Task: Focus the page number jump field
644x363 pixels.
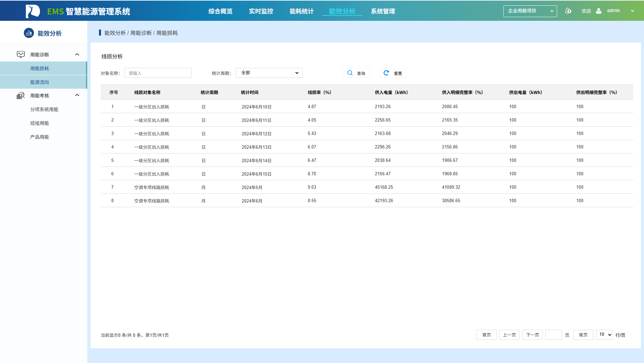Action: coord(554,335)
